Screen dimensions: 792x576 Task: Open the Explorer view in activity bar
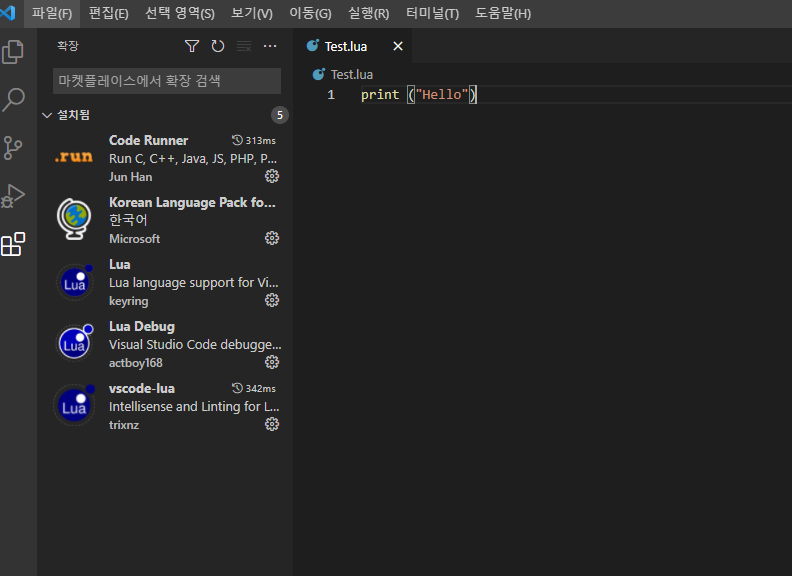pyautogui.click(x=13, y=52)
